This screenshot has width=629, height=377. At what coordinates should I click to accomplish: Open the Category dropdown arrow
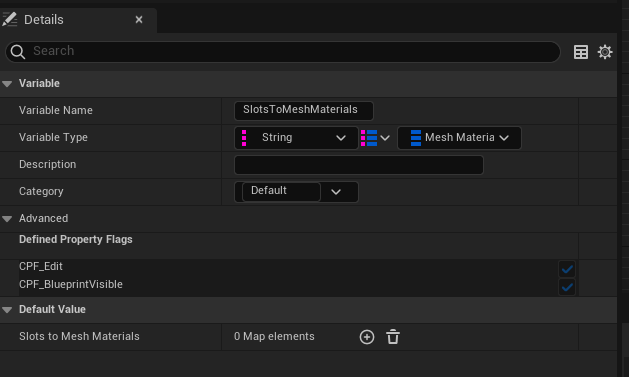point(336,192)
